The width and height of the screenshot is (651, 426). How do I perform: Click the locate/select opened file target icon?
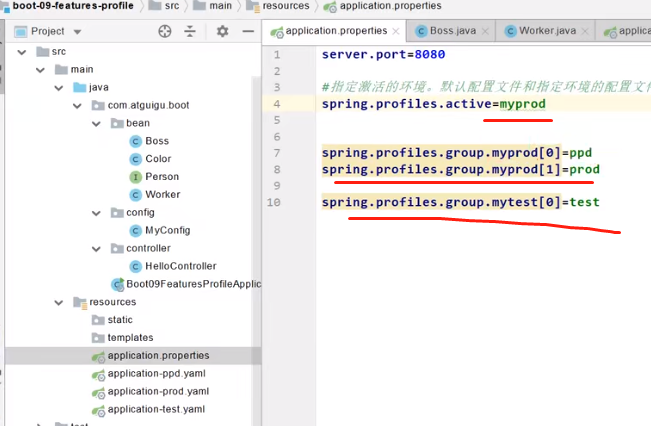click(x=165, y=31)
